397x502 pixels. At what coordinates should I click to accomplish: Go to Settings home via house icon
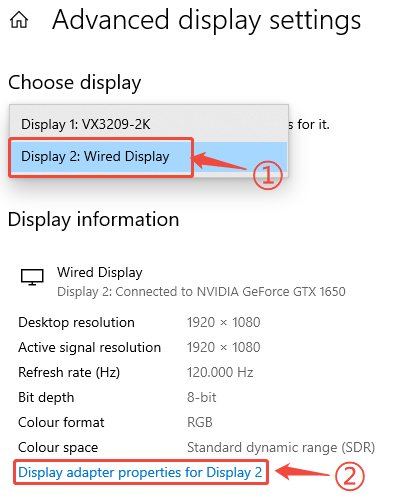tap(19, 20)
